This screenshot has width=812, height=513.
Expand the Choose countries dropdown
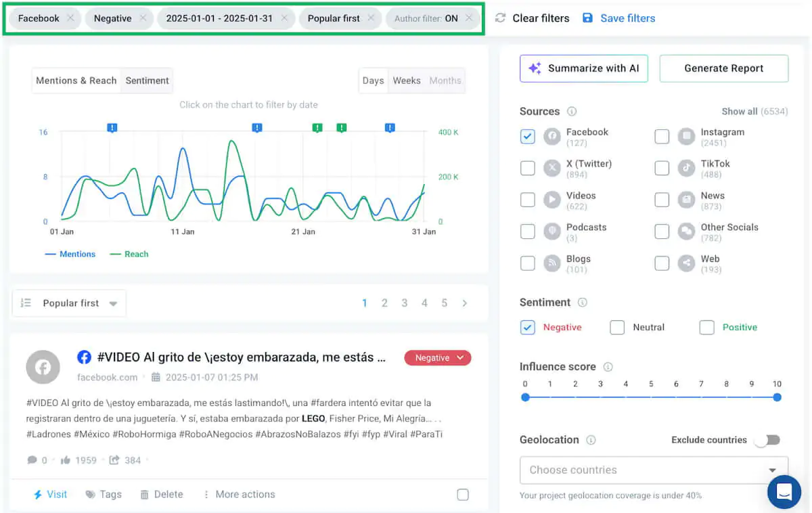[654, 470]
